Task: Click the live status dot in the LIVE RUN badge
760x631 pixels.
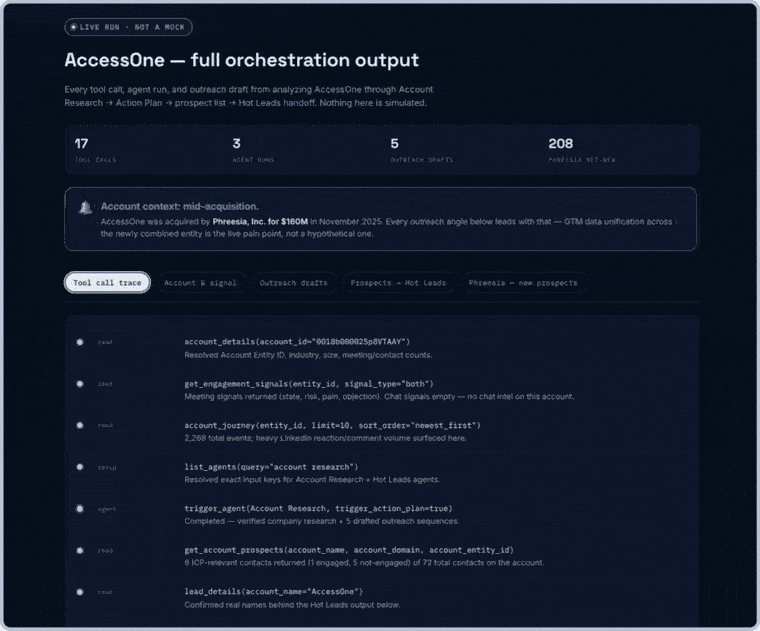Action: pyautogui.click(x=74, y=27)
